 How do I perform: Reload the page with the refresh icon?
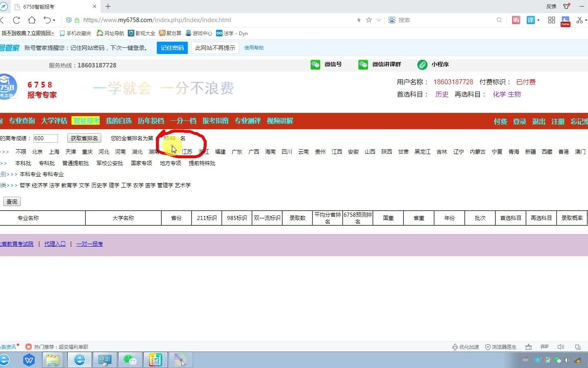[x=16, y=20]
